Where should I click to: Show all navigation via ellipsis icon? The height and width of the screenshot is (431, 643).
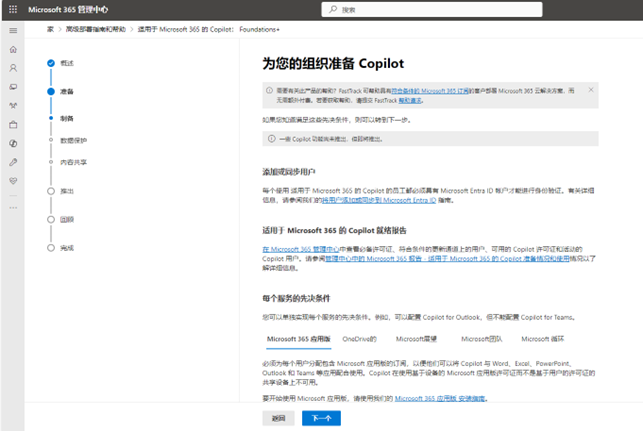click(x=13, y=208)
